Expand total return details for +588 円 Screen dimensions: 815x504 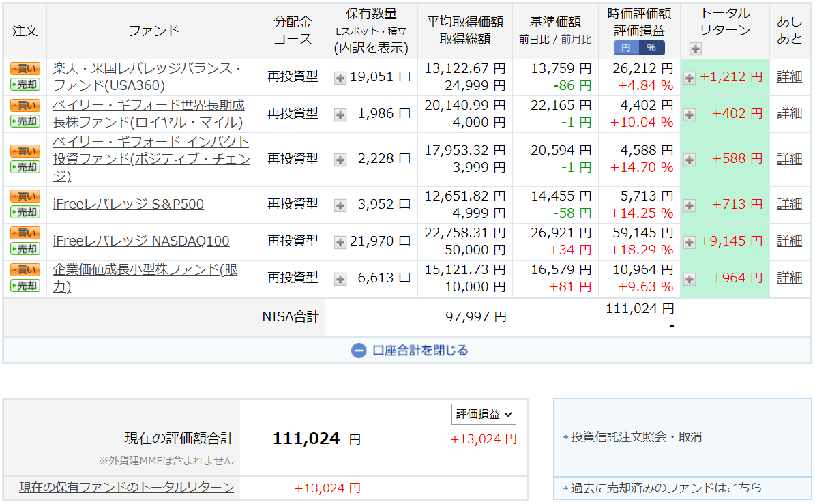(x=690, y=160)
